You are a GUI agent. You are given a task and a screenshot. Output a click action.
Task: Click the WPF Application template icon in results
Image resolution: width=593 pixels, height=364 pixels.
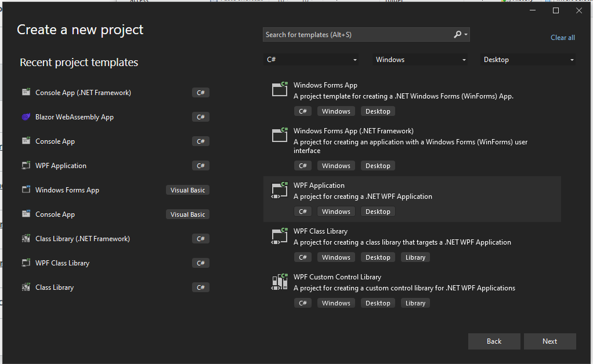point(280,190)
